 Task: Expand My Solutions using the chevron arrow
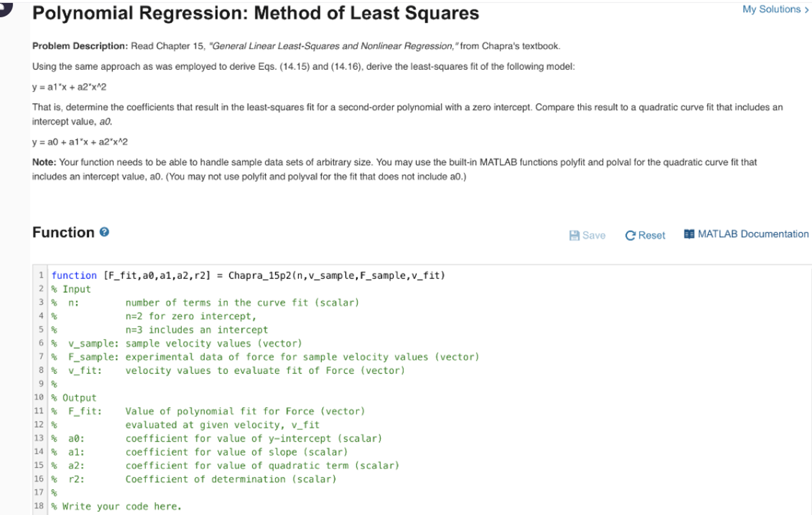click(x=807, y=9)
